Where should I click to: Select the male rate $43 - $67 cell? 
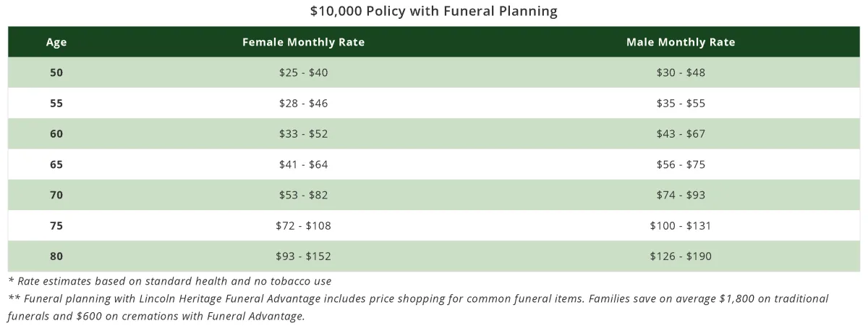pyautogui.click(x=681, y=134)
